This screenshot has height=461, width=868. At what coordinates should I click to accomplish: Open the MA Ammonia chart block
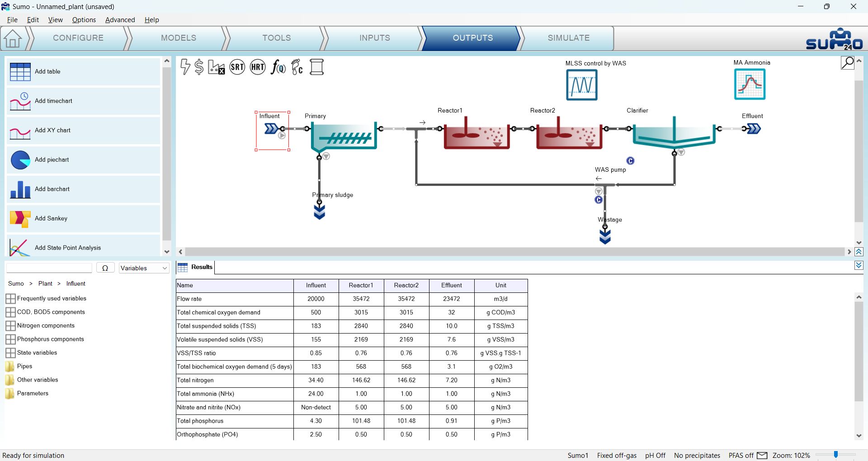coord(750,84)
